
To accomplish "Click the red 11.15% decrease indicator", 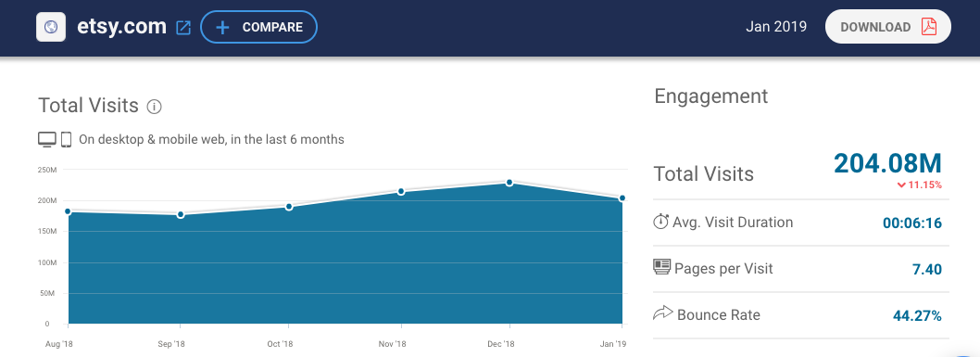I will (x=920, y=185).
